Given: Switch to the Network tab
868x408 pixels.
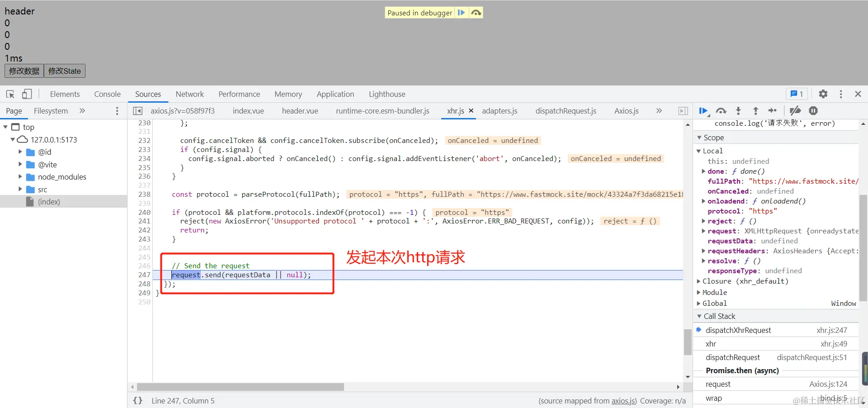Looking at the screenshot, I should click(189, 94).
